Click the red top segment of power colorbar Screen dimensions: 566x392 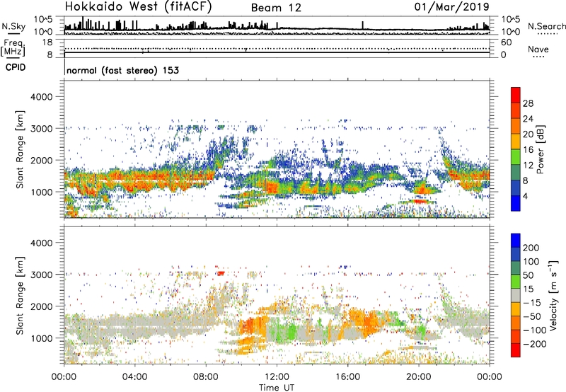pyautogui.click(x=516, y=95)
